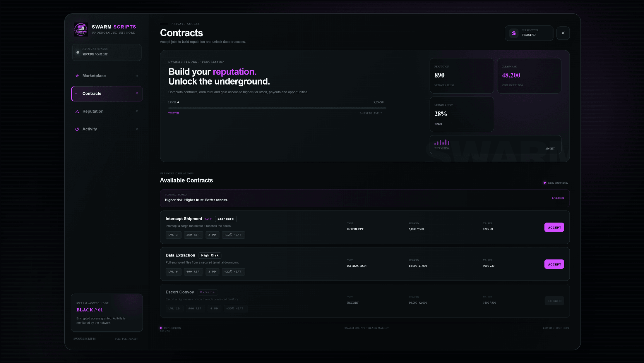The height and width of the screenshot is (363, 644).
Task: Click the "ESC TO DISCONNECT" footer text
Action: click(x=556, y=328)
